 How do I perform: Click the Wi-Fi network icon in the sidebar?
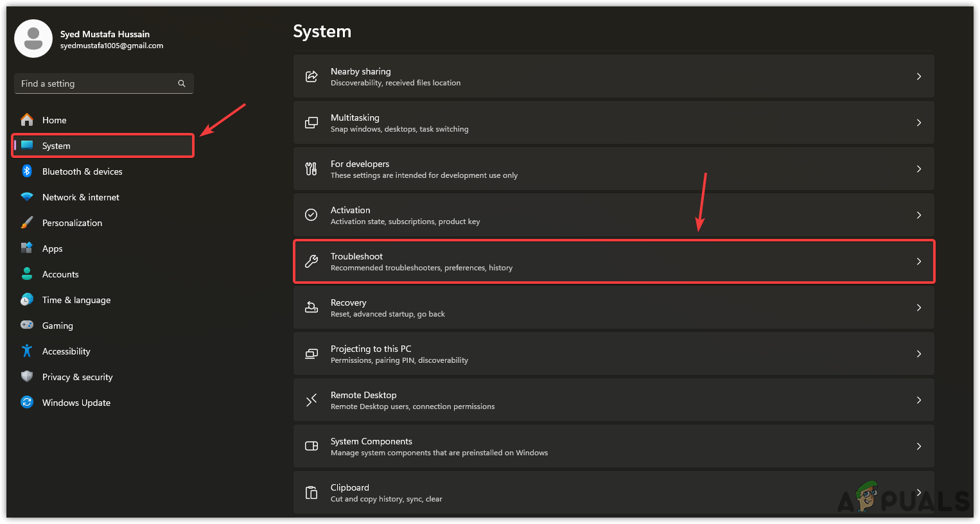pyautogui.click(x=27, y=197)
